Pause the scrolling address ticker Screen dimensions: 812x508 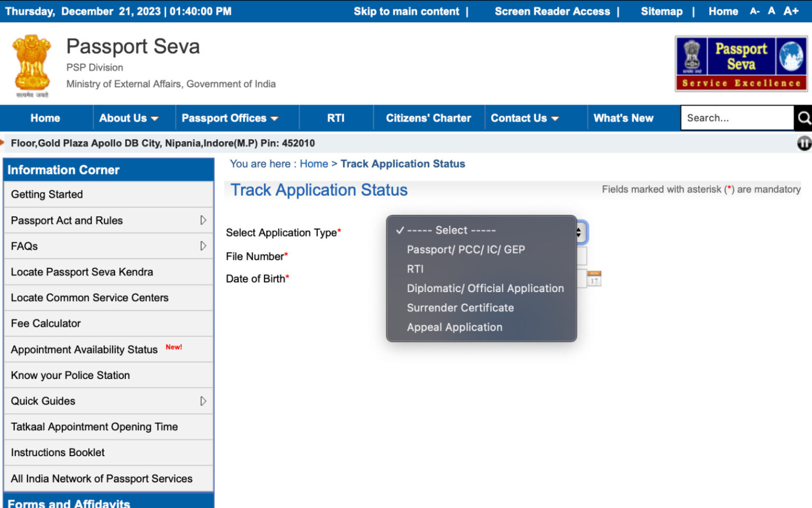tap(804, 143)
